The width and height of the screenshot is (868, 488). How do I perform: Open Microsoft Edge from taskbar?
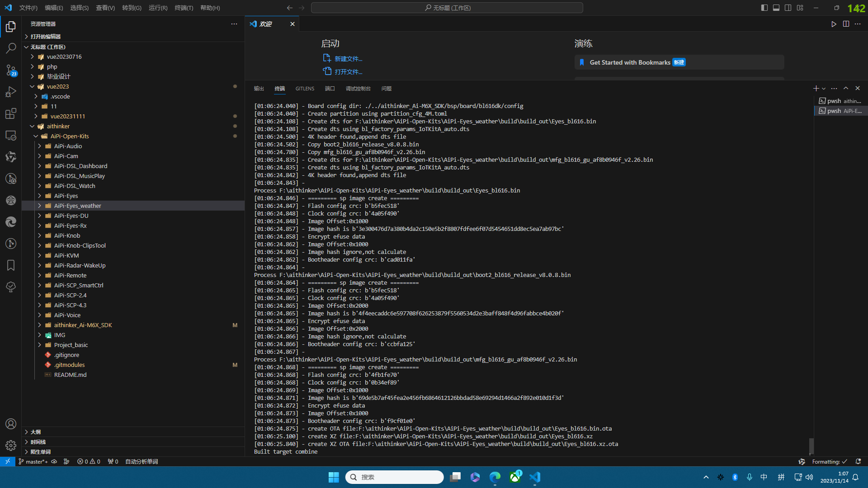(495, 477)
